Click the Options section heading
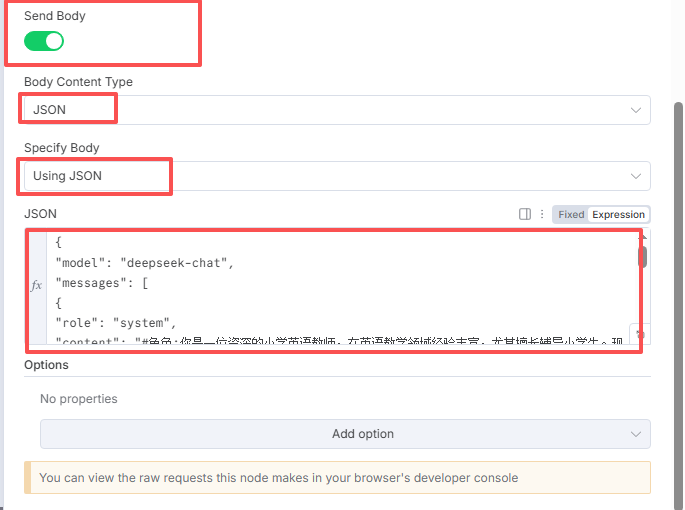The image size is (685, 510). 46,365
